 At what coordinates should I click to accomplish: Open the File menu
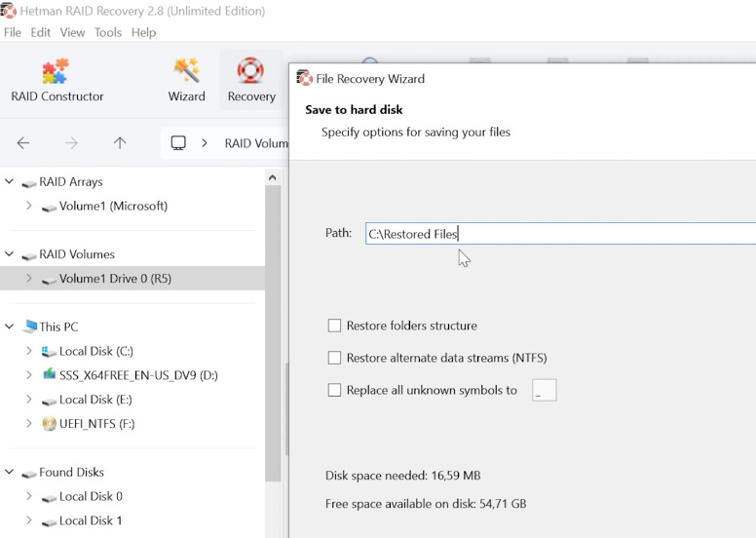coord(13,32)
